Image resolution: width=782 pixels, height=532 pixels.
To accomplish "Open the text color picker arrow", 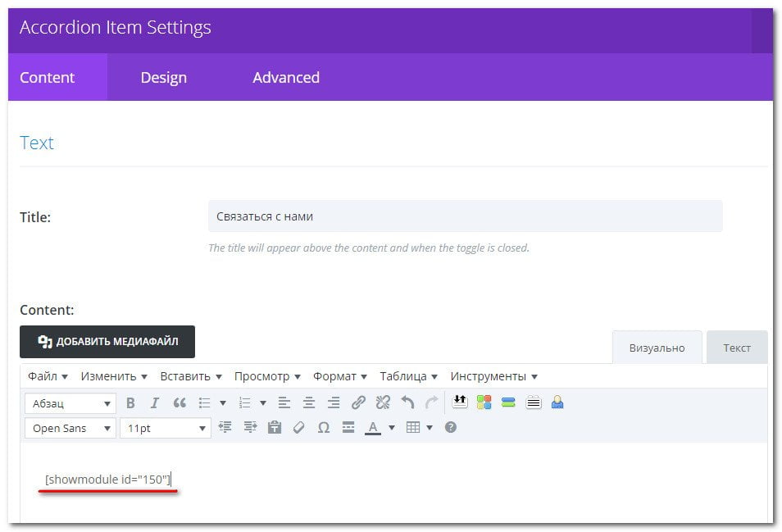I will 392,428.
